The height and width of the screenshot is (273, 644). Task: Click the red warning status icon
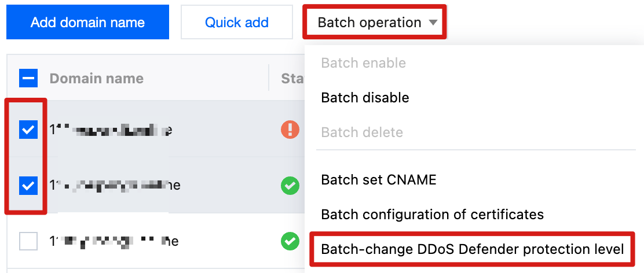click(x=290, y=130)
